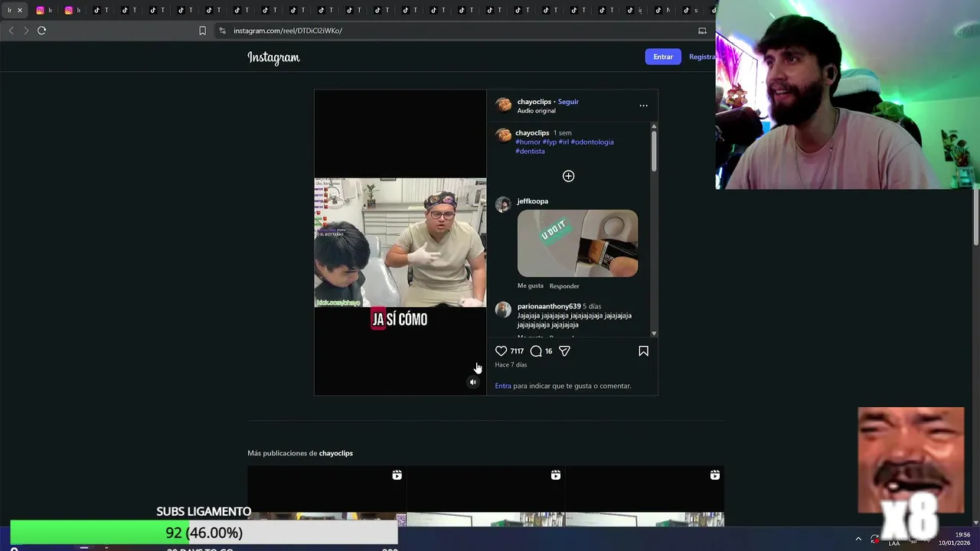Click the 7117 likes count

(517, 351)
